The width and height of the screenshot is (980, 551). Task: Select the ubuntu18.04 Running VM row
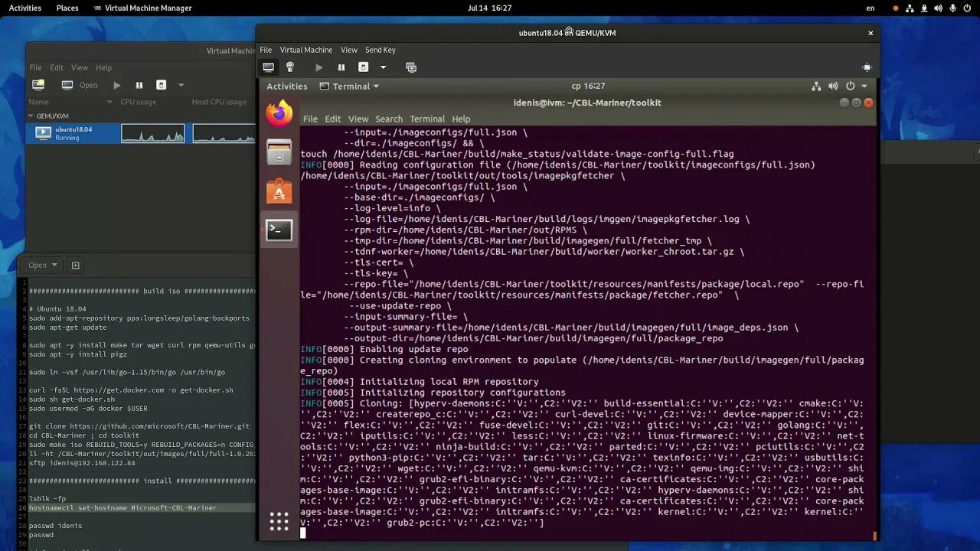click(141, 133)
